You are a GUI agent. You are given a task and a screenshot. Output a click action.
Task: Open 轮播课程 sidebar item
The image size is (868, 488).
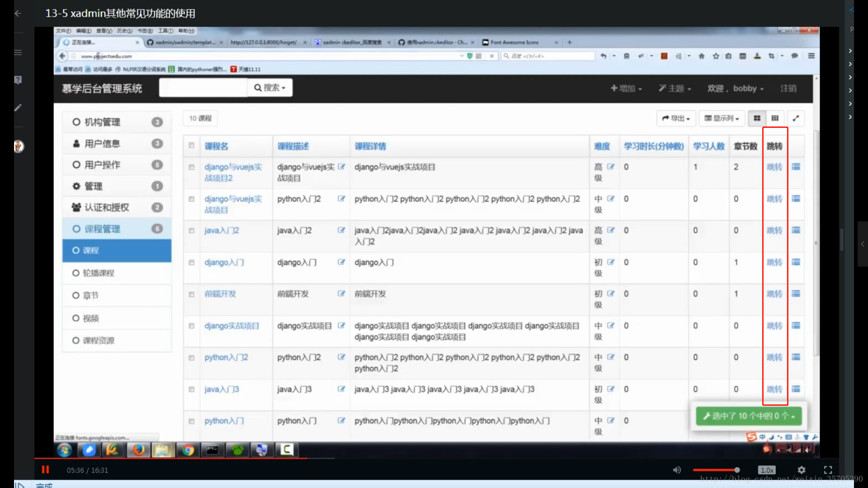point(117,273)
